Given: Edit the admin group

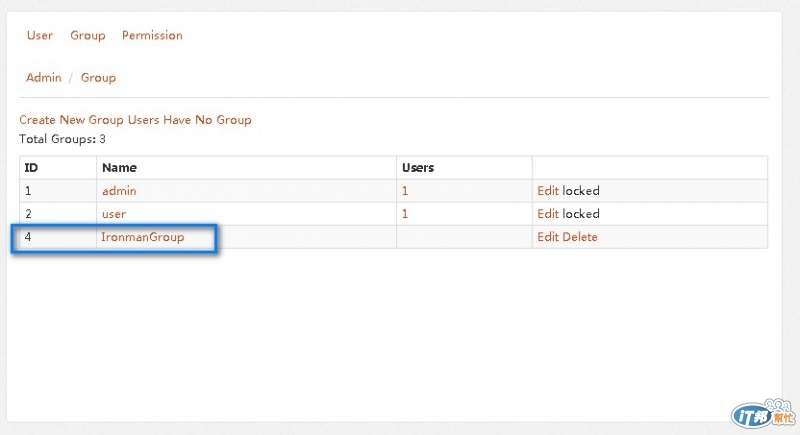Looking at the screenshot, I should tap(548, 190).
